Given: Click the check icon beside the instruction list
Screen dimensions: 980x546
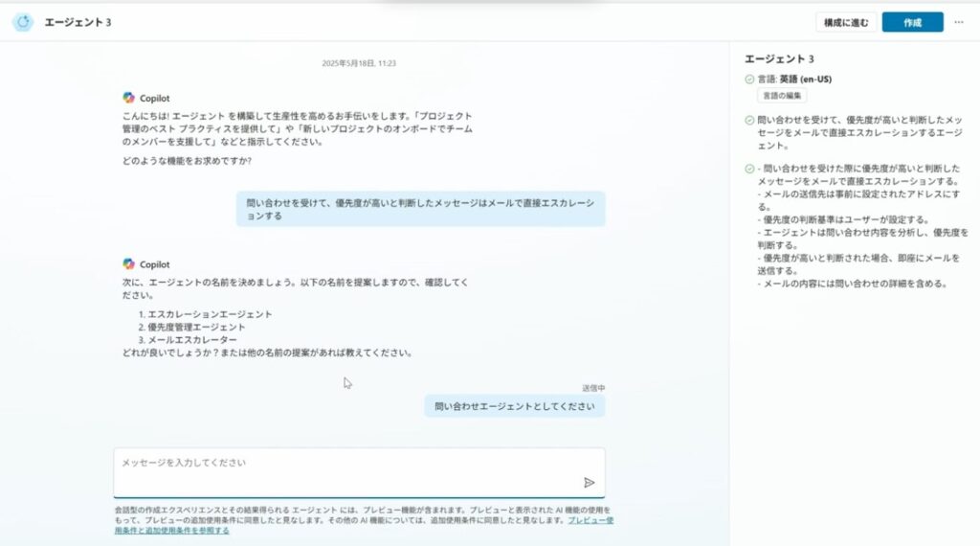Looking at the screenshot, I should 749,169.
